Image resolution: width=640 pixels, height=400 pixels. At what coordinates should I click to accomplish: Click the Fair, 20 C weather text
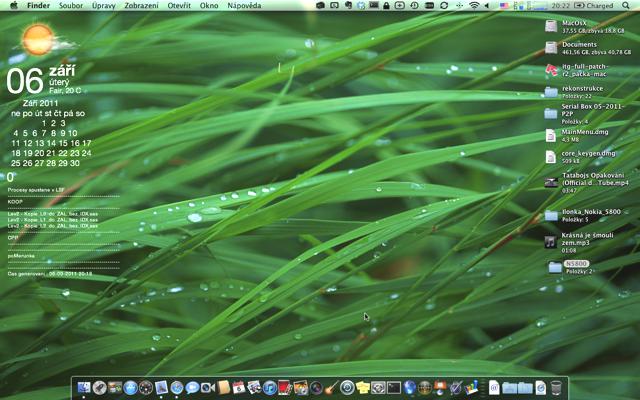(x=65, y=91)
